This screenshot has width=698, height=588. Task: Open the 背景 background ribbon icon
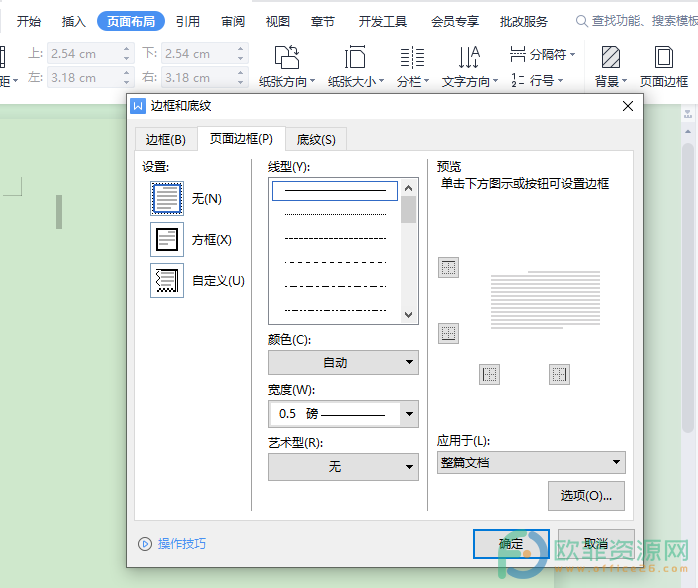tap(611, 66)
